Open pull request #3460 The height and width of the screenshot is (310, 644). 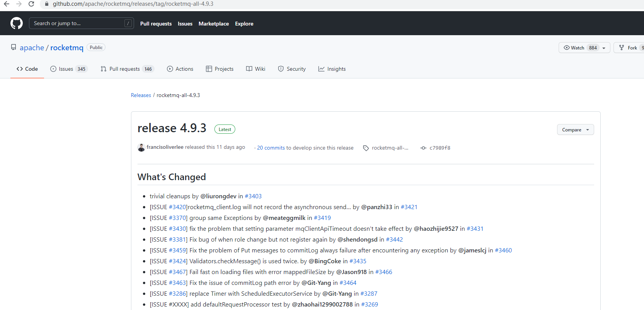(503, 250)
